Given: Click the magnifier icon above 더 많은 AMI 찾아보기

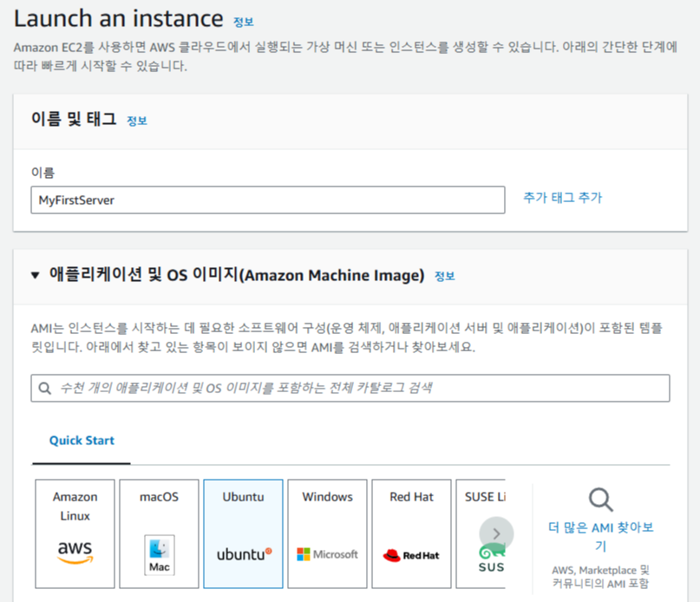Looking at the screenshot, I should pyautogui.click(x=600, y=500).
